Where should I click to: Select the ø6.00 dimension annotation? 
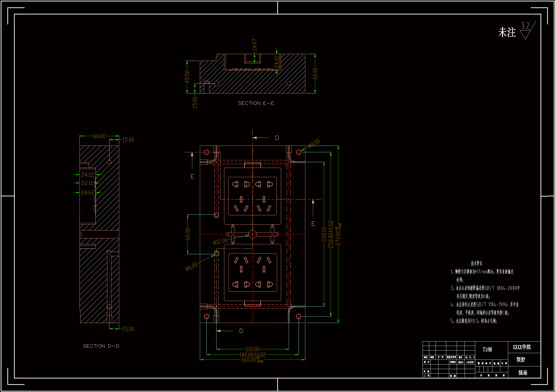[x=191, y=267]
